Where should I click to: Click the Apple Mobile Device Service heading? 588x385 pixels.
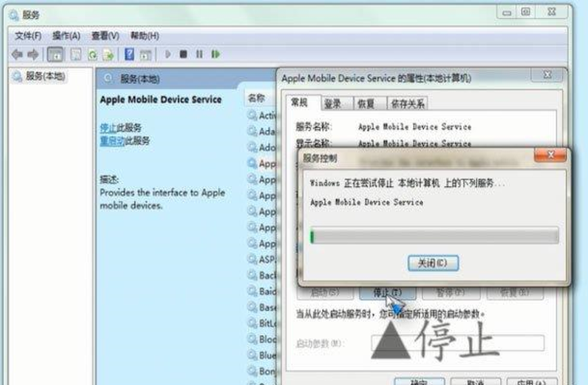pos(161,99)
